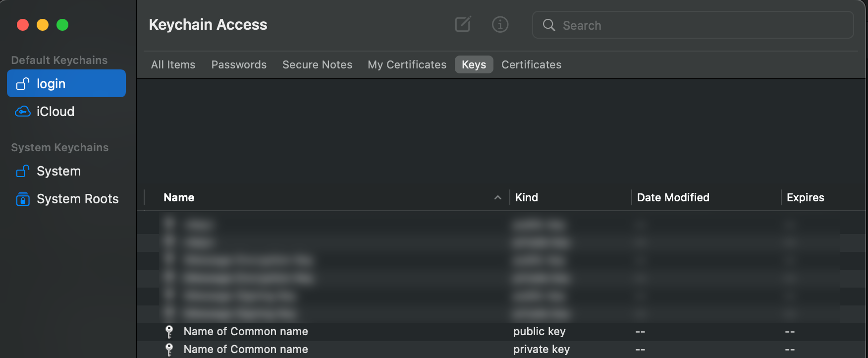This screenshot has width=868, height=358.
Task: Sort items by Date Modified column
Action: [673, 198]
